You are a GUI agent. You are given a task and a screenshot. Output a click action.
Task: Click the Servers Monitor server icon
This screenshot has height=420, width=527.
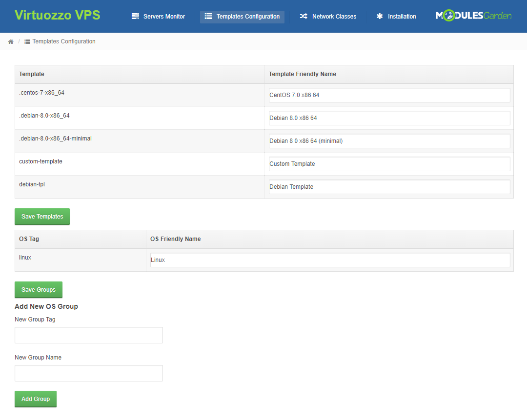click(x=135, y=16)
